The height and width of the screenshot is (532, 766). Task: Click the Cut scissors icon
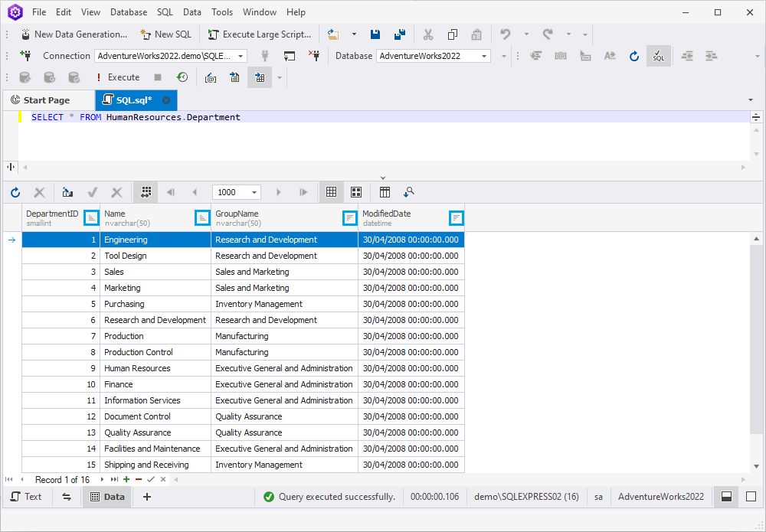[428, 34]
